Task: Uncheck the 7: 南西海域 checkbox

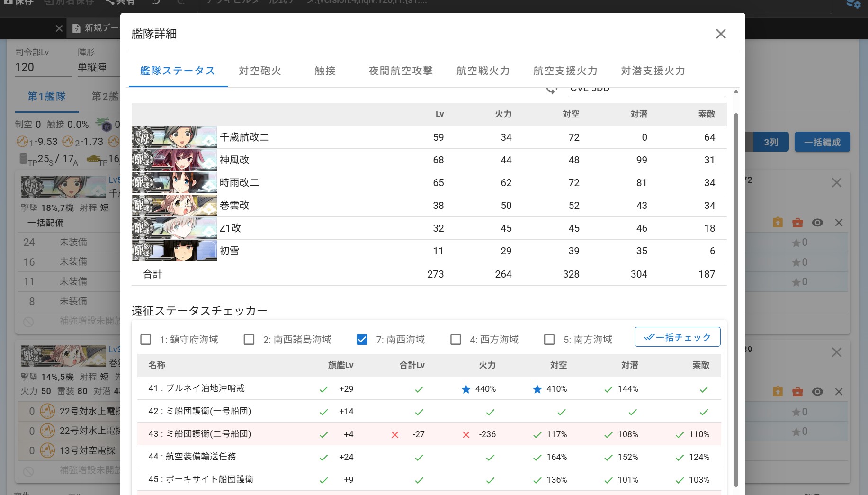Action: (x=362, y=340)
